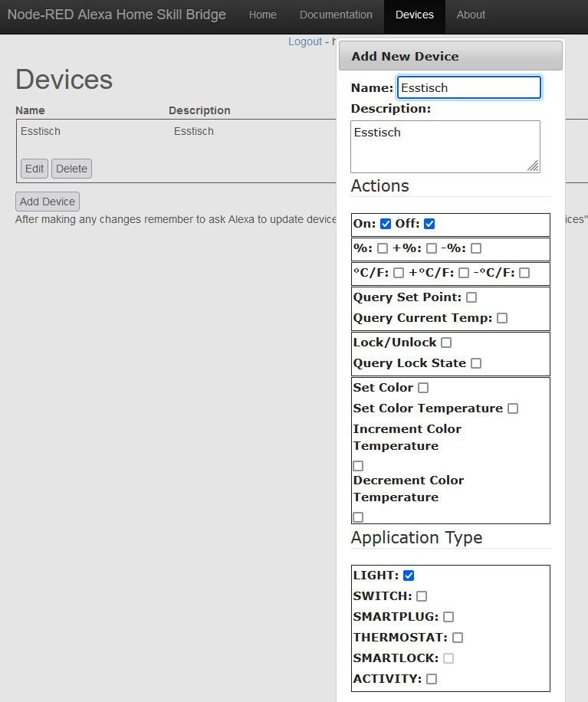Click the Logout link
The height and width of the screenshot is (702, 588).
coord(305,41)
